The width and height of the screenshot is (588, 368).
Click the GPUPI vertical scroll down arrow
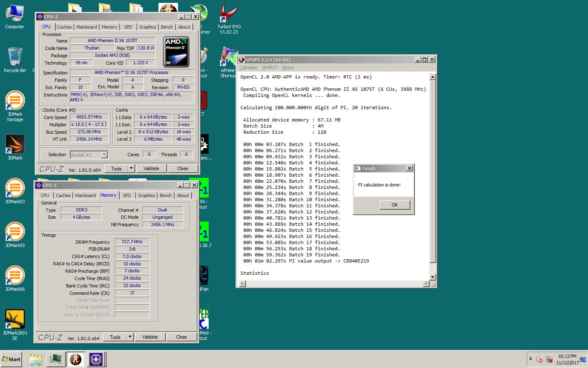433,277
